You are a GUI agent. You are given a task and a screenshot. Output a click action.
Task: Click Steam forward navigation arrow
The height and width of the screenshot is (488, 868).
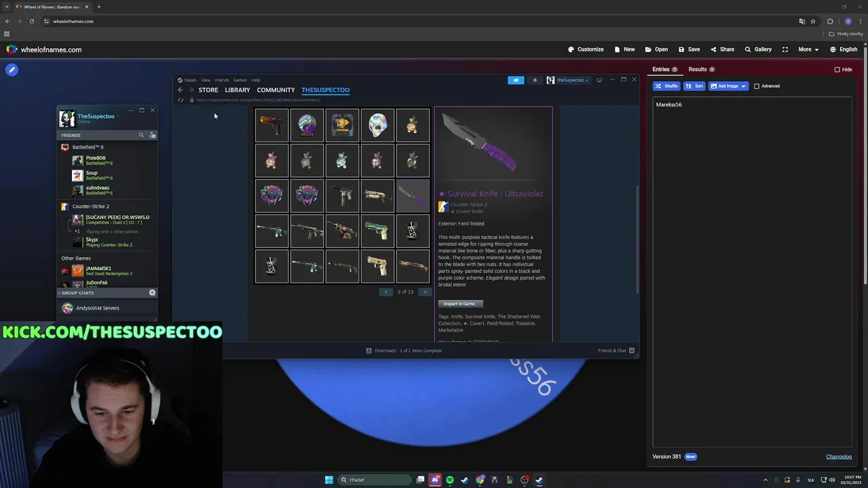(x=191, y=90)
